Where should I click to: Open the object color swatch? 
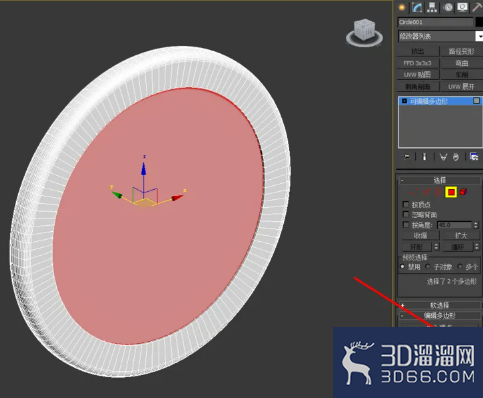pos(479,22)
